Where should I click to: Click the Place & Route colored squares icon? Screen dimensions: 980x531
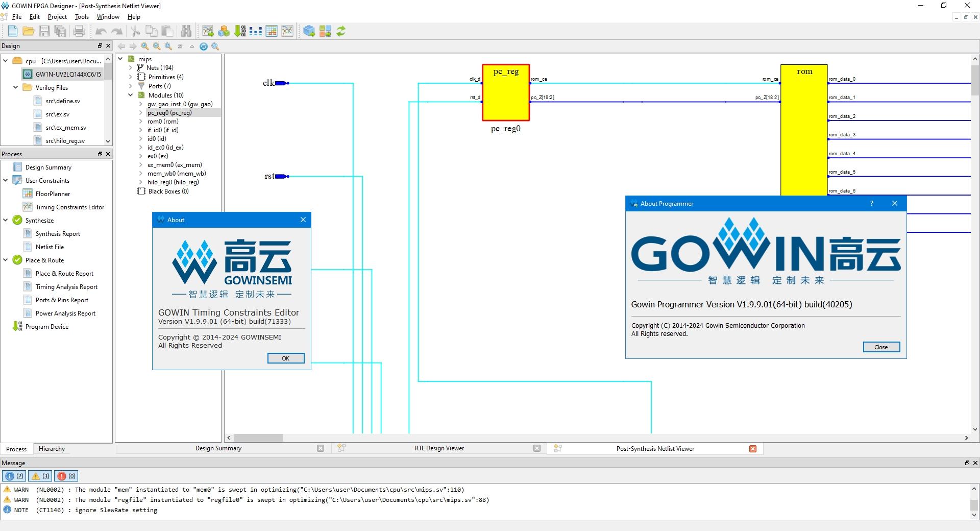(x=325, y=31)
